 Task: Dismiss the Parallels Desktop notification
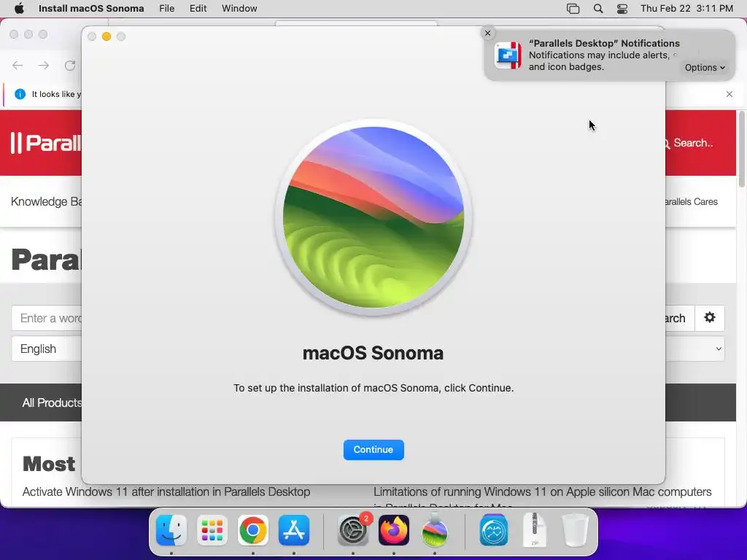(x=487, y=34)
